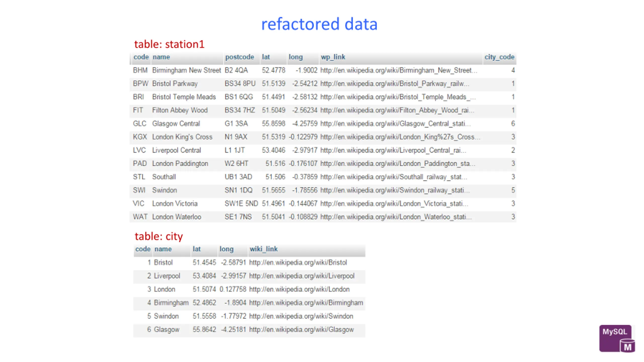Select 'London Paddington' name cell
This screenshot has width=644, height=362.
[180, 163]
